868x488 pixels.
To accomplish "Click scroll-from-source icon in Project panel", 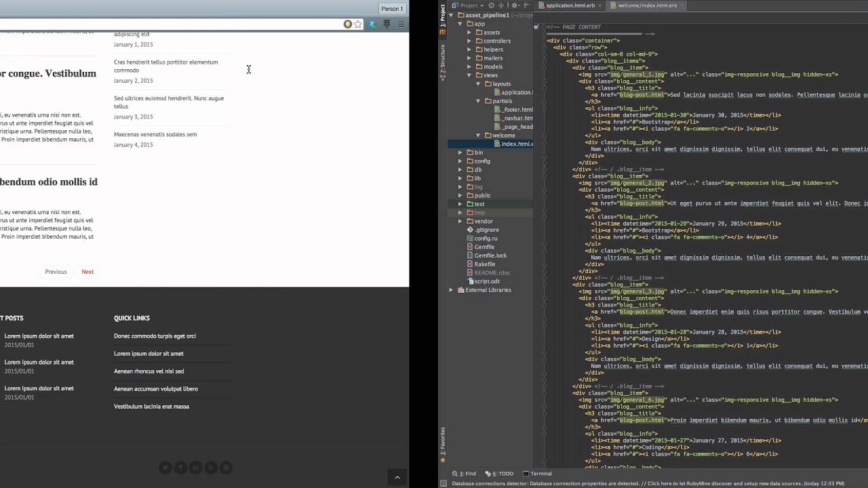I will pyautogui.click(x=491, y=5).
